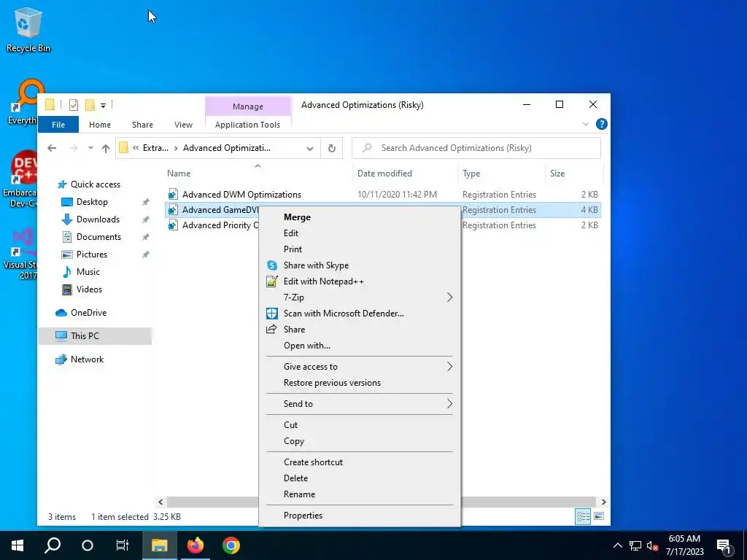Screen dimensions: 747x560
Task: Launch the Embarcadero Dev-C++ desktop shortcut
Action: click(x=20, y=179)
